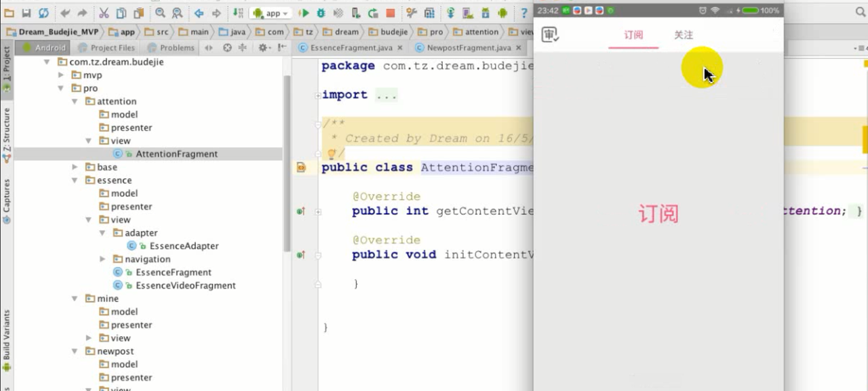Navigate back with the blue left arrow
Viewport: 868px width, 391px height.
pyautogui.click(x=199, y=13)
